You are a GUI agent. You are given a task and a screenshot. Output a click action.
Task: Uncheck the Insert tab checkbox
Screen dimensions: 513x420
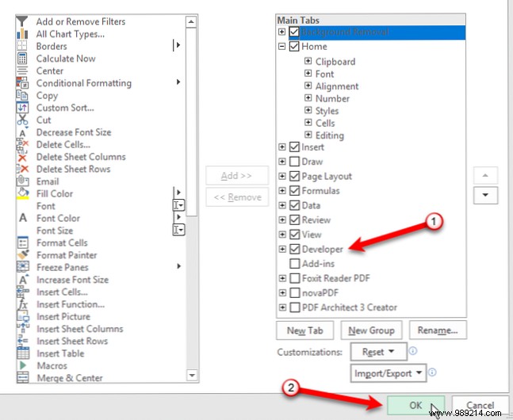(294, 147)
